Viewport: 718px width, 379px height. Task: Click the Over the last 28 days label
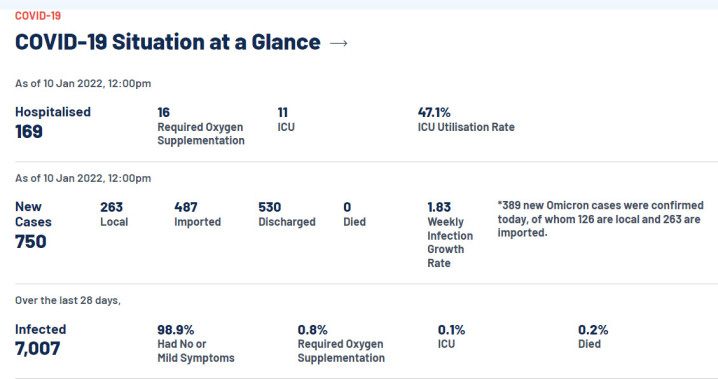68,300
